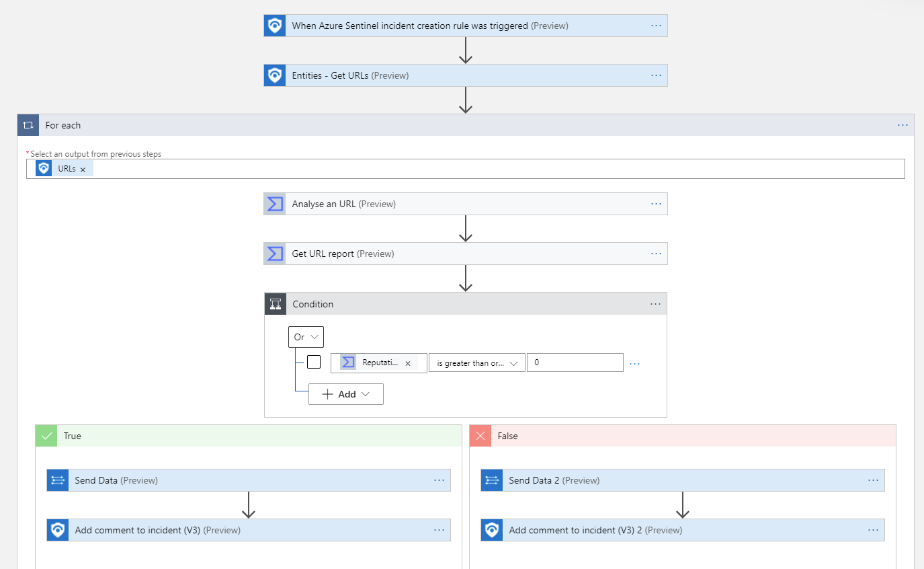This screenshot has width=924, height=569.
Task: Open ellipsis menu for the Sentinel trigger step
Action: [x=657, y=26]
